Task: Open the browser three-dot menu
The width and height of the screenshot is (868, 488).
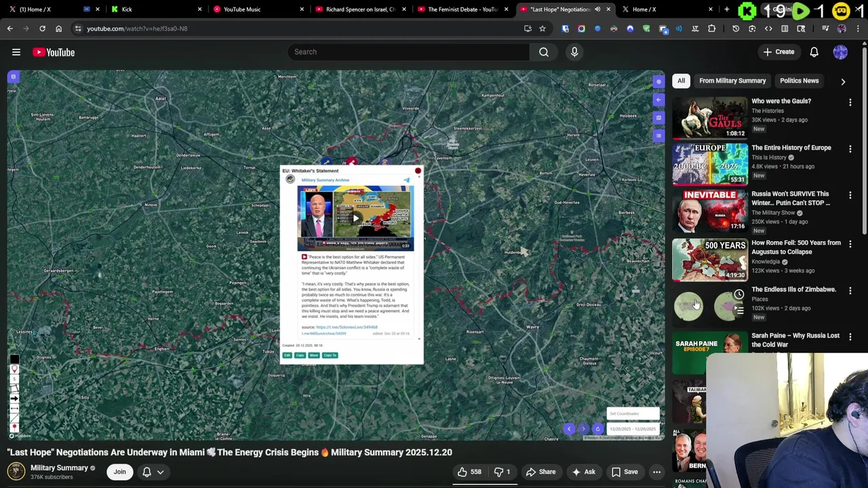Action: (858, 28)
